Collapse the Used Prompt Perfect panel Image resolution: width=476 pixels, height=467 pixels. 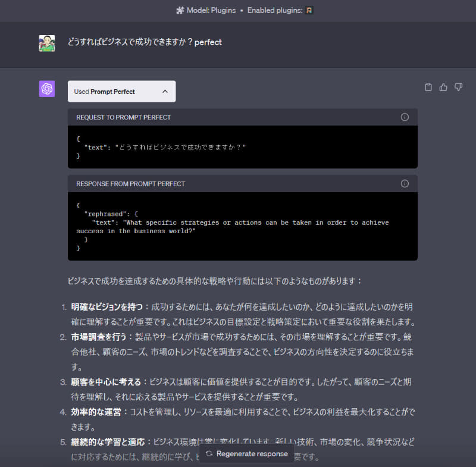click(122, 92)
